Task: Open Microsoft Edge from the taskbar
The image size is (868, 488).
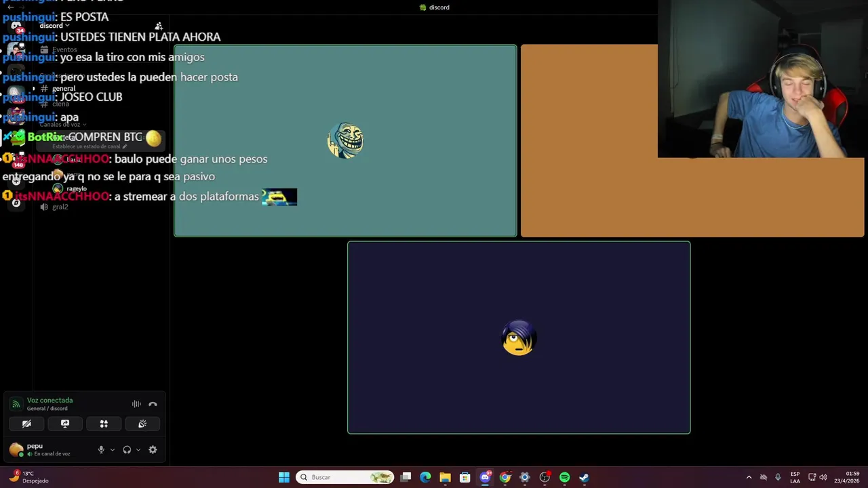Action: point(425,477)
